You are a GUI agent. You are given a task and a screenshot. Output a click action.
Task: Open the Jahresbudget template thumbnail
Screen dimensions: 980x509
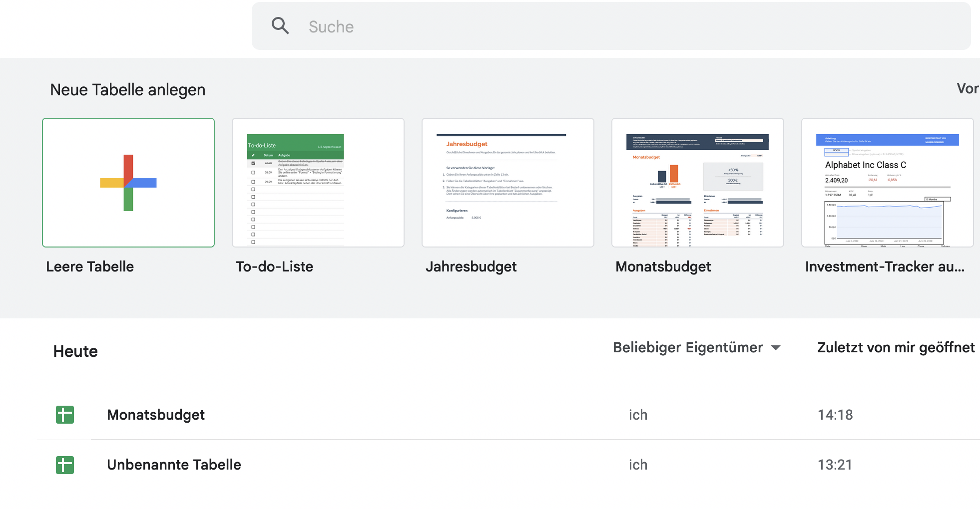508,183
